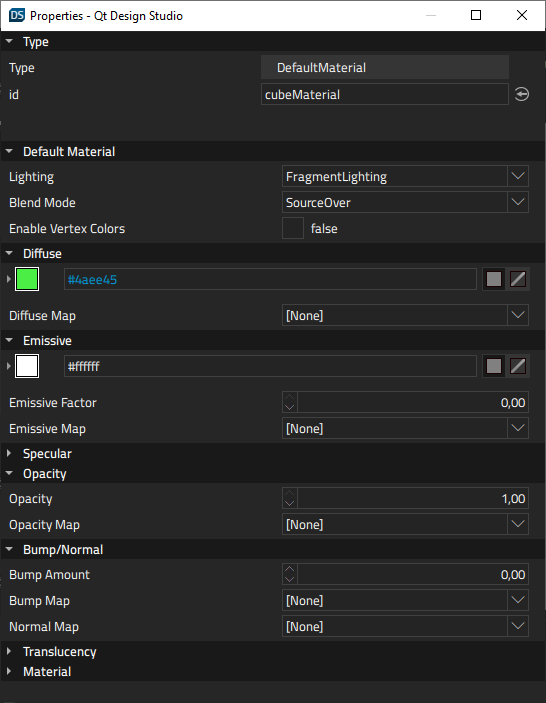Click the Diffuse solid color button

494,279
